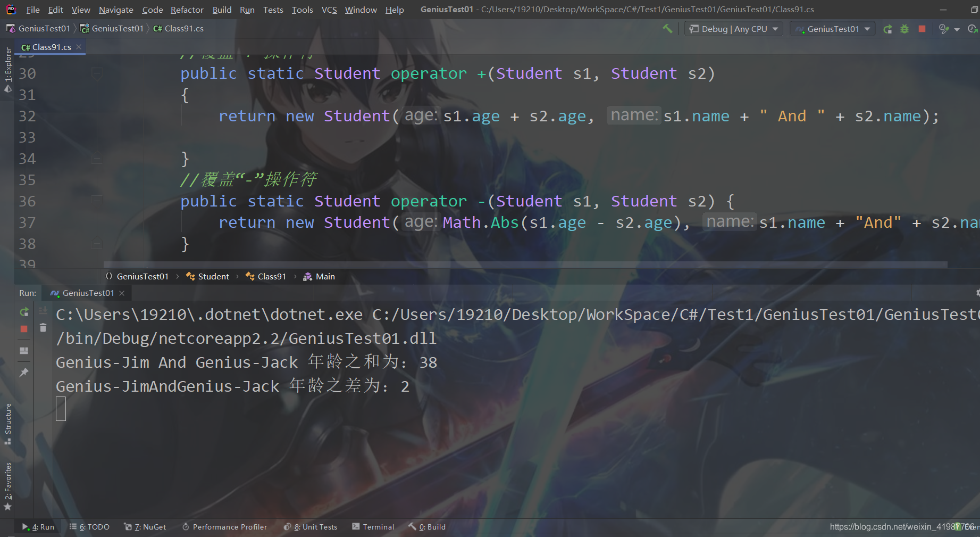Open the Edit menu
This screenshot has height=537, width=980.
click(55, 10)
